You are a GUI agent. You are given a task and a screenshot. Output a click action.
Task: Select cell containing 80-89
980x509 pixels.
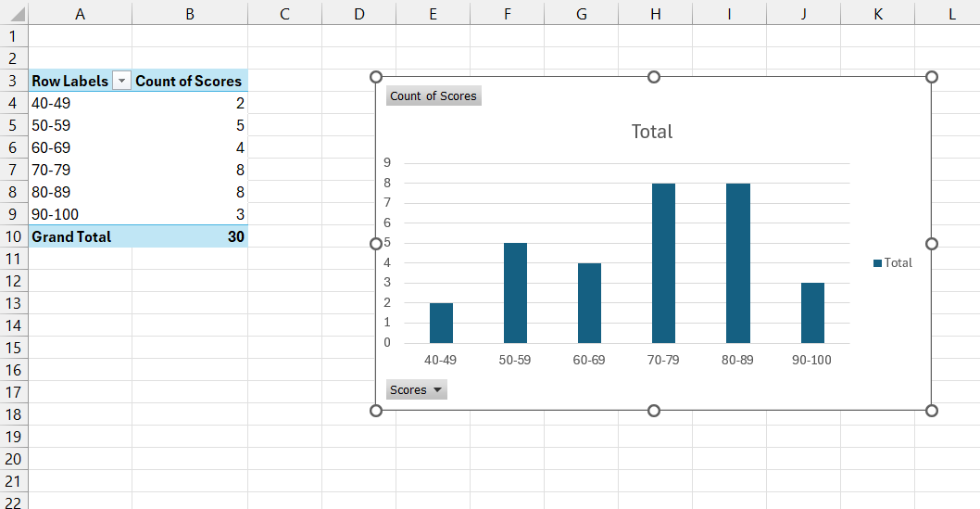80,192
